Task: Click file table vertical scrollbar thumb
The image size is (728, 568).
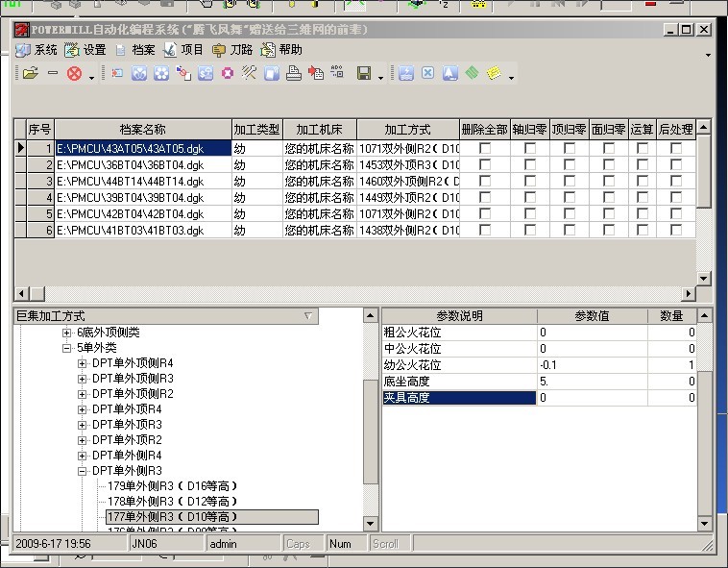Action: (703, 171)
